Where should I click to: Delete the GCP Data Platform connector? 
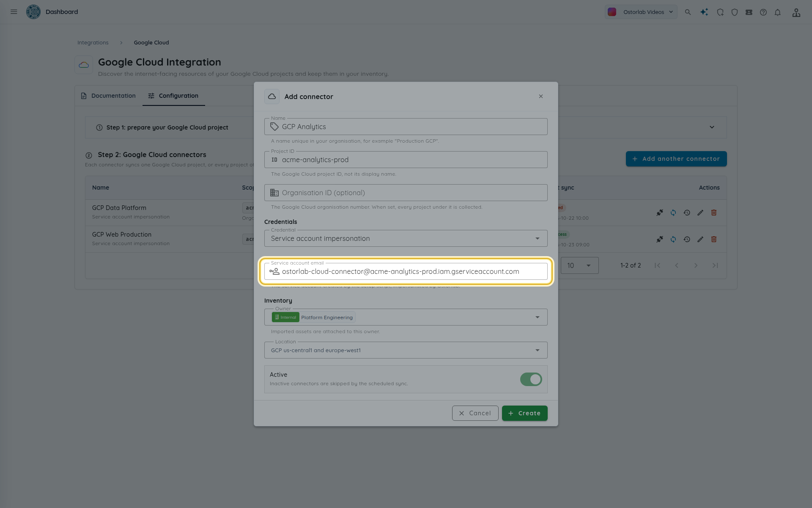click(x=714, y=213)
